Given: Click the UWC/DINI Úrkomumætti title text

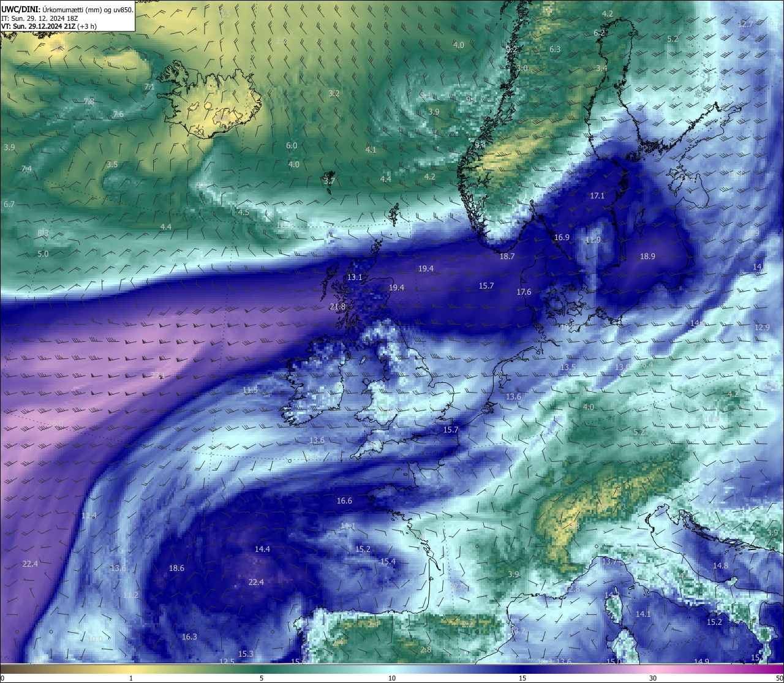Looking at the screenshot, I should [67, 10].
